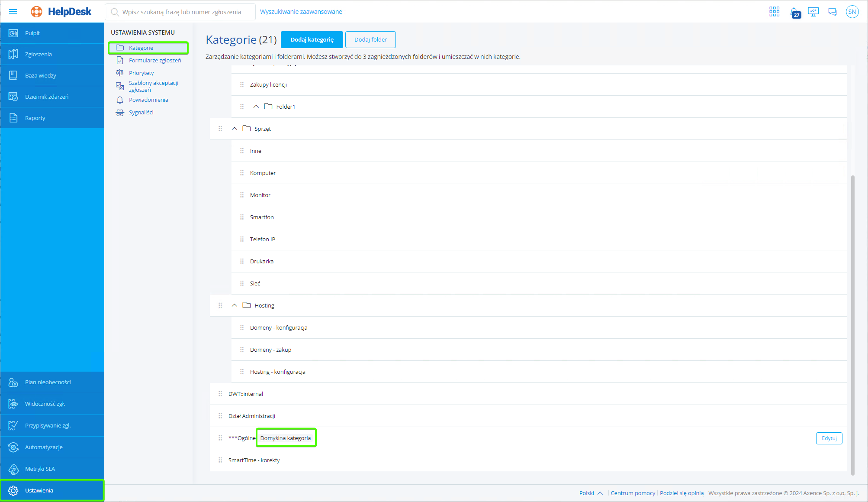Click the Formularze zgłoszeń menu item
Viewport: 868px width, 502px height.
[x=155, y=60]
